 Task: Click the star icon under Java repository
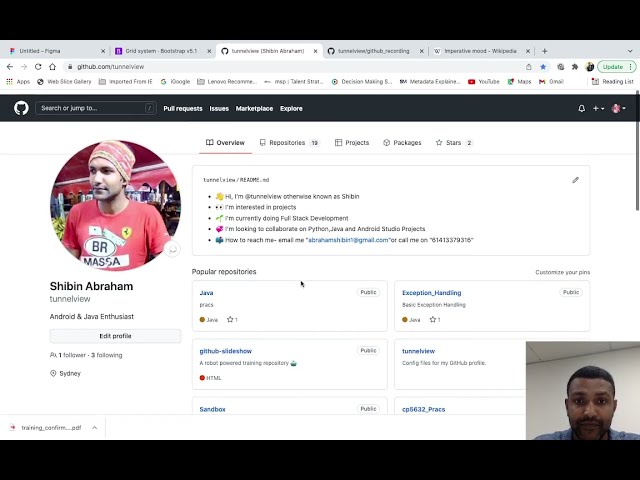click(230, 320)
